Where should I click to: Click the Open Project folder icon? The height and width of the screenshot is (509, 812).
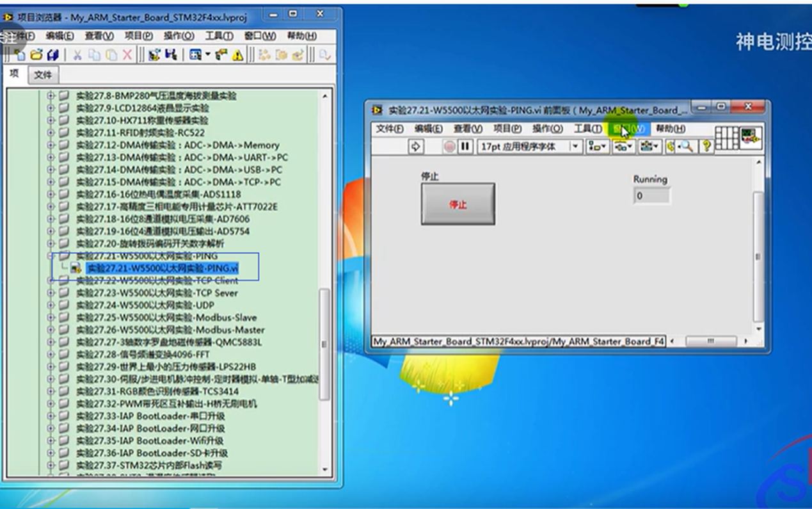pyautogui.click(x=36, y=55)
